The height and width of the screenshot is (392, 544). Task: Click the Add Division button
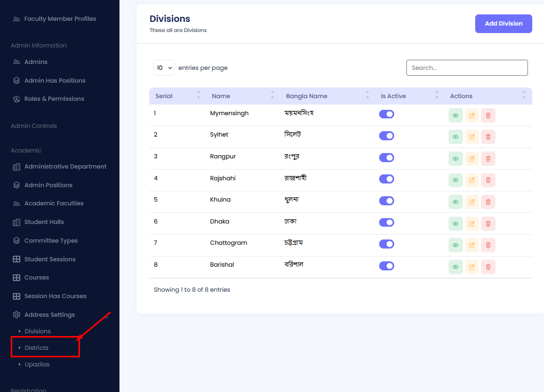tap(503, 23)
